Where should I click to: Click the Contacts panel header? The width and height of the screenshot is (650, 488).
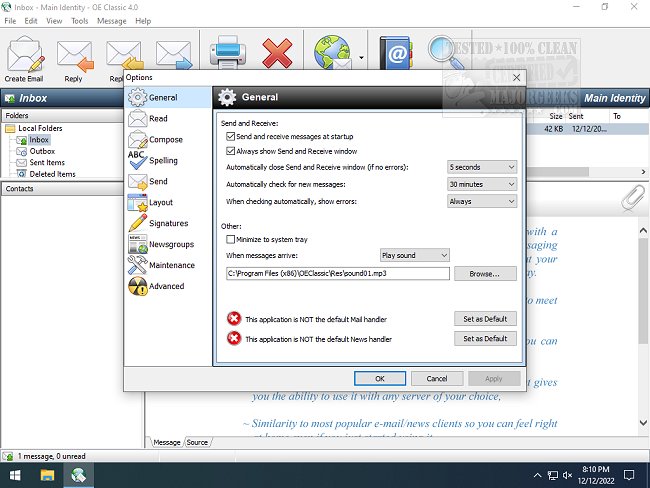pyautogui.click(x=62, y=189)
